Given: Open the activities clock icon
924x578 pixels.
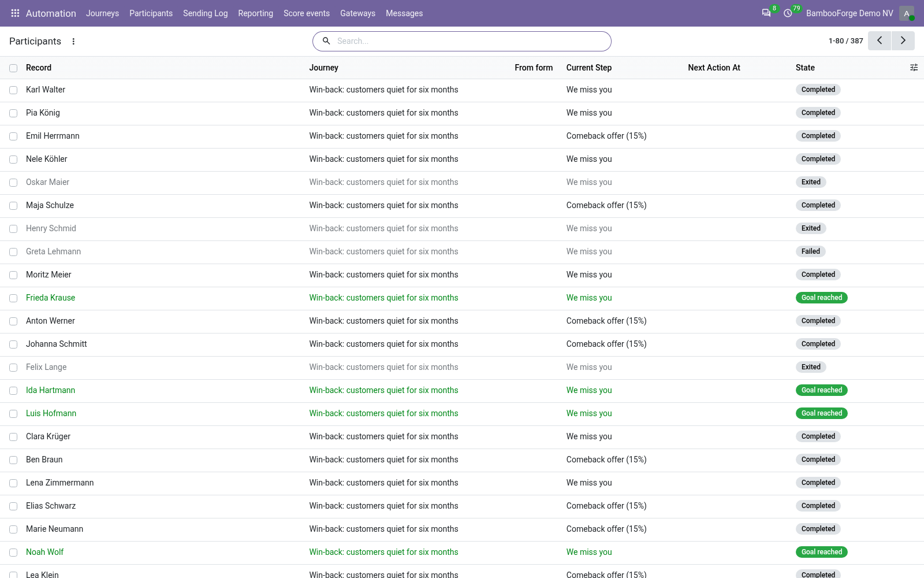Looking at the screenshot, I should click(788, 13).
